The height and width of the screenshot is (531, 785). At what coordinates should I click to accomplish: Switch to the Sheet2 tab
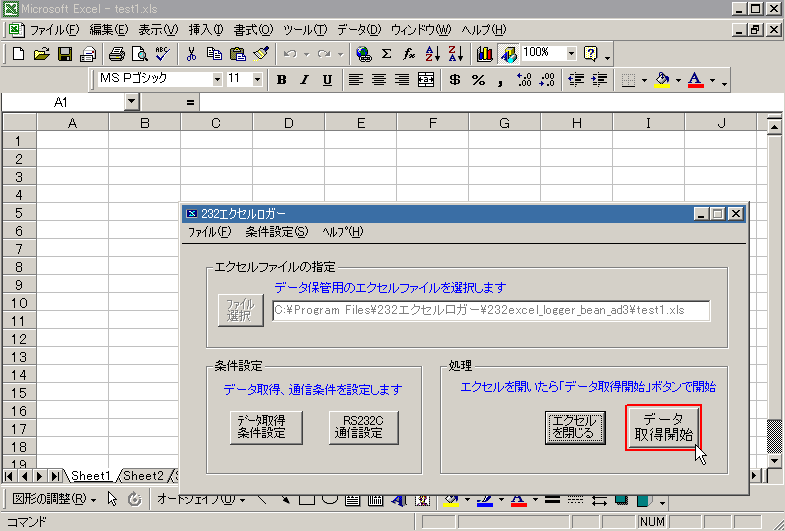pyautogui.click(x=143, y=475)
